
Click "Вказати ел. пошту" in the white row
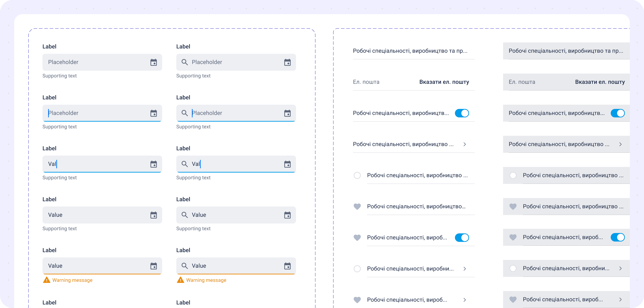click(444, 82)
